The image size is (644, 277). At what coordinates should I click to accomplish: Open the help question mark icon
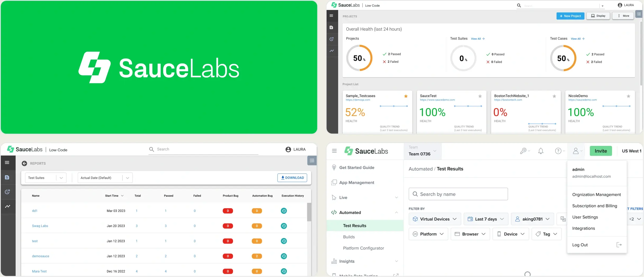pyautogui.click(x=558, y=151)
